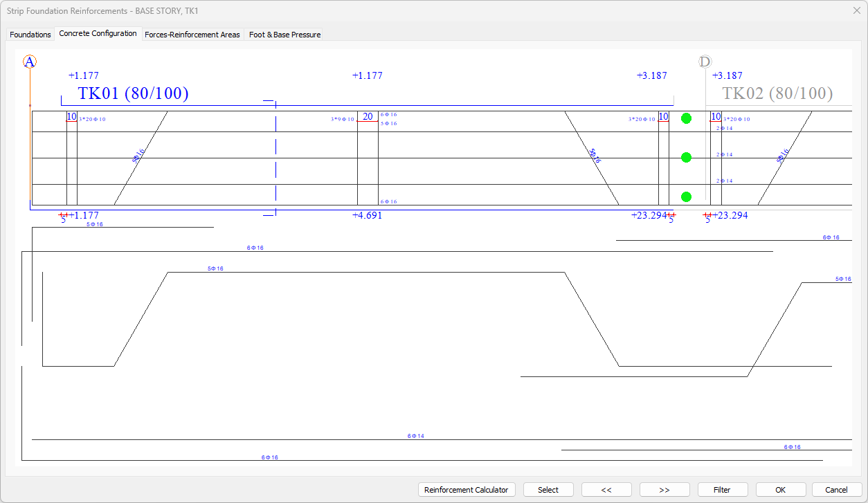The width and height of the screenshot is (868, 503).
Task: Go to previous foundation with << button
Action: [x=606, y=490]
